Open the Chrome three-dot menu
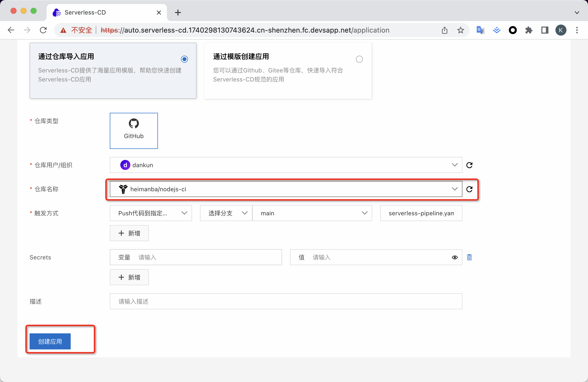Image resolution: width=588 pixels, height=382 pixels. pos(577,30)
